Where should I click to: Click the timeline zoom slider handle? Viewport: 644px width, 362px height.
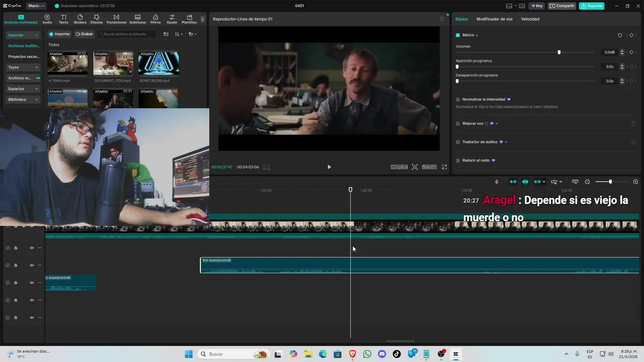[x=610, y=182]
